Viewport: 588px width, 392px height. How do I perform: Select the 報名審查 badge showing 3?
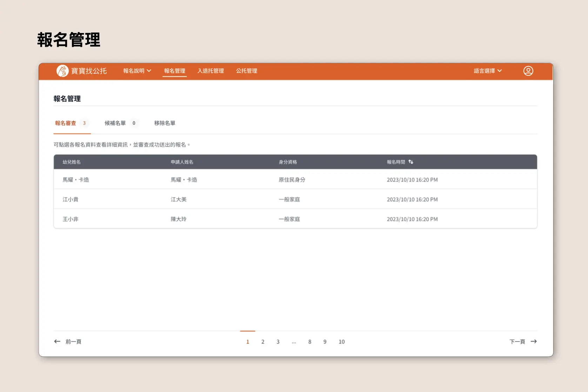click(84, 123)
